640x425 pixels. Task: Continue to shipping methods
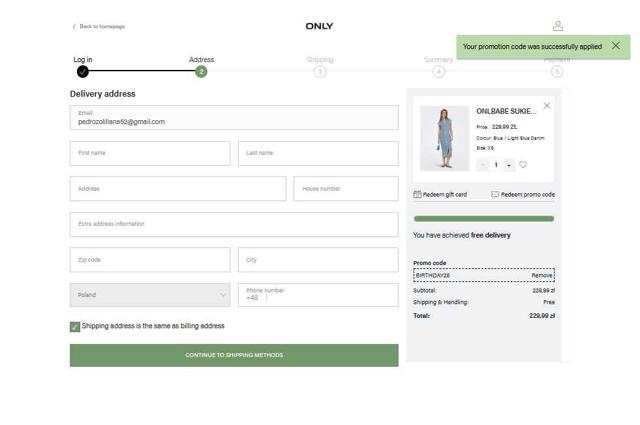tap(234, 355)
